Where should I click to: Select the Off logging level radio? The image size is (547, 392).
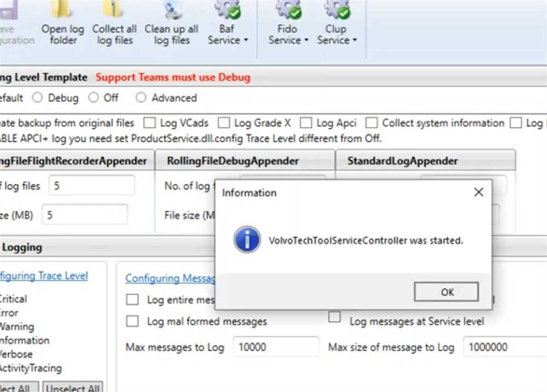click(94, 98)
